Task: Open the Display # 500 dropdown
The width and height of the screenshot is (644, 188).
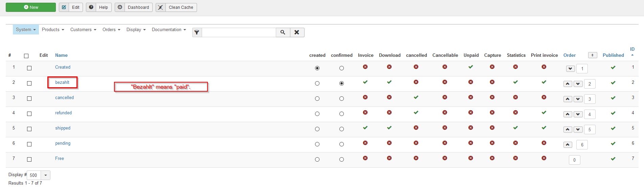Action: click(x=45, y=175)
